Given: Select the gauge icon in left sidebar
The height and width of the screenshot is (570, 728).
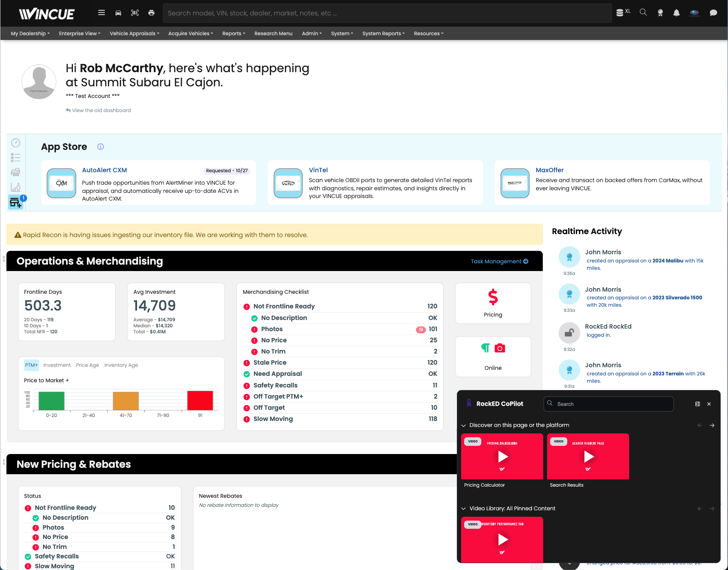Looking at the screenshot, I should click(x=16, y=143).
